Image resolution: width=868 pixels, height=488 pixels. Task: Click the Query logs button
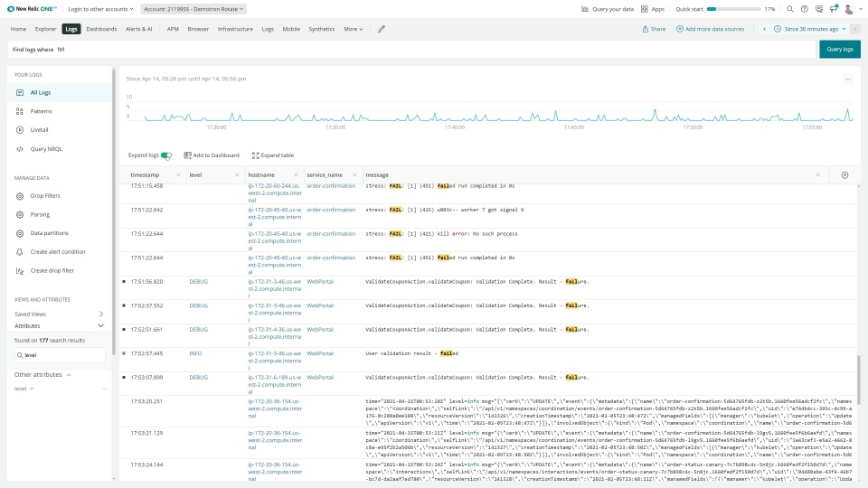840,49
